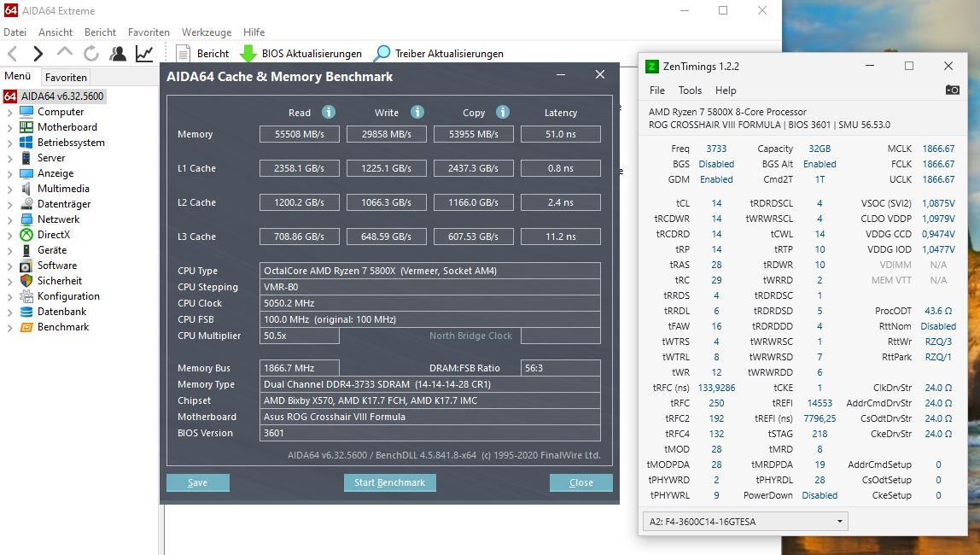Click the DirectX Xbox icon in tree

26,234
